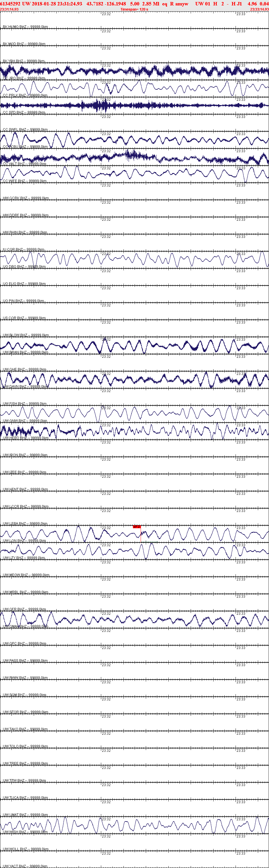
Task: Select the UW STOR BHZ station label
Action: coord(25,712)
